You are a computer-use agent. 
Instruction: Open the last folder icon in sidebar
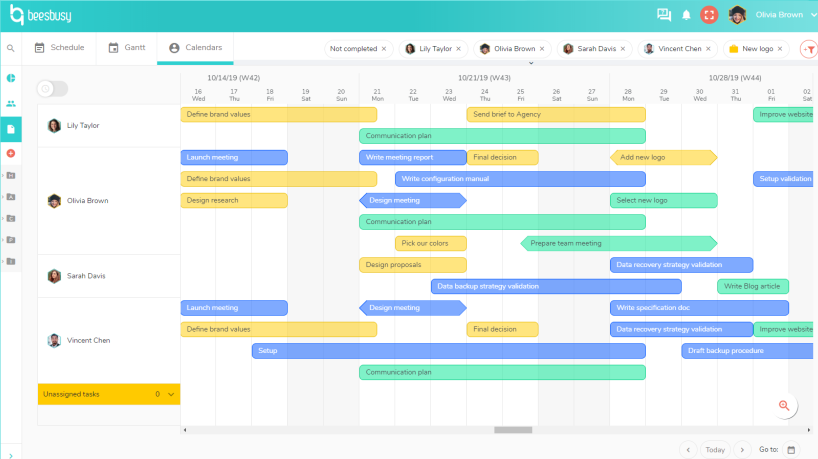11,261
